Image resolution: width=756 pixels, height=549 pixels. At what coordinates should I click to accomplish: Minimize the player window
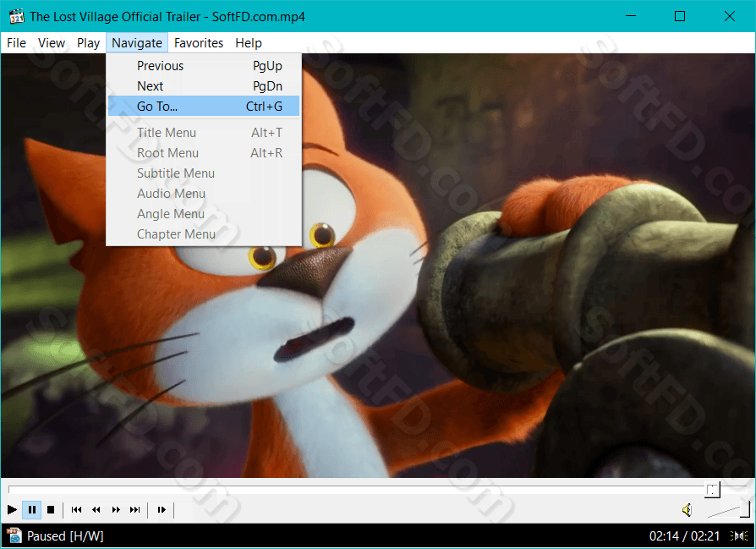pyautogui.click(x=631, y=16)
